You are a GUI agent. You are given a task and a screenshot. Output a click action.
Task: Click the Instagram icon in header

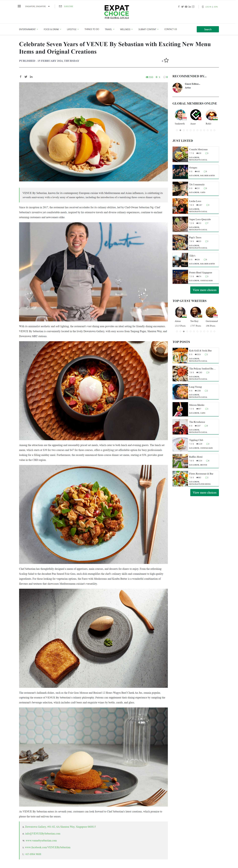193,7
